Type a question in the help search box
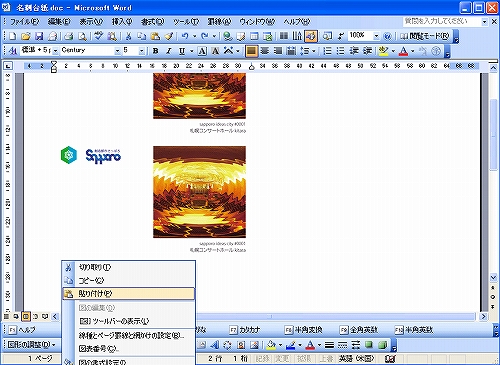Viewport: 500px width, 365px height. [x=442, y=22]
